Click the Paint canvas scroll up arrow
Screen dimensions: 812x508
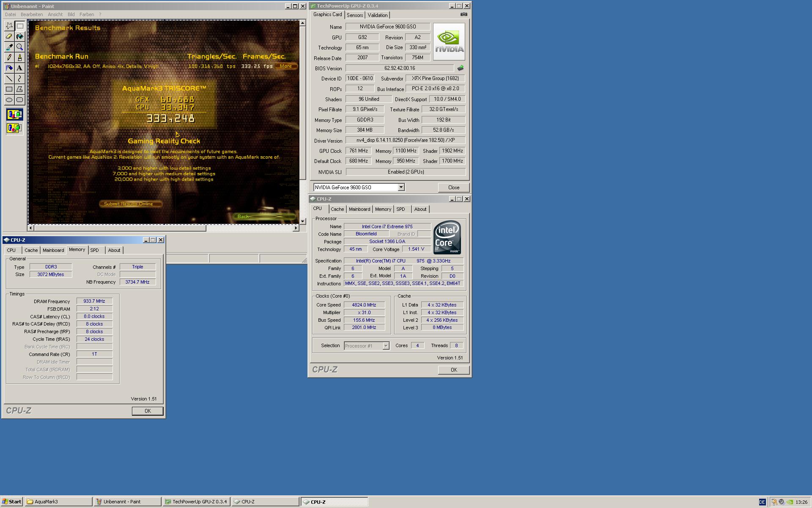[302, 23]
